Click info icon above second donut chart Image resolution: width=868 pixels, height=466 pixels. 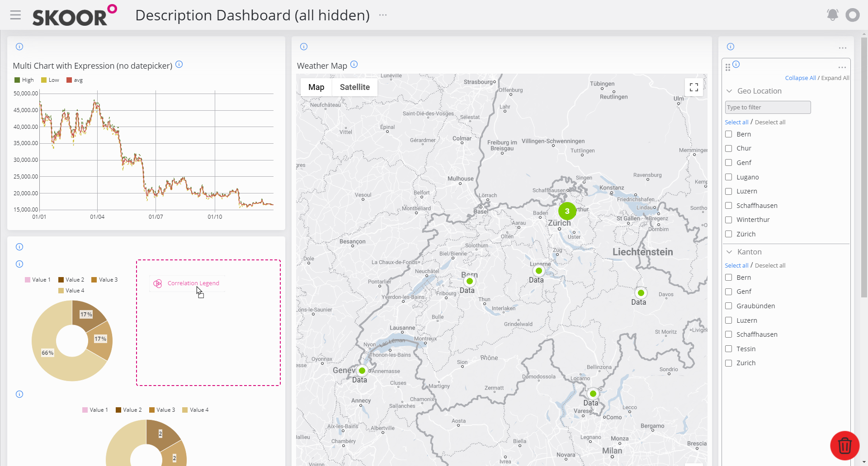19,394
